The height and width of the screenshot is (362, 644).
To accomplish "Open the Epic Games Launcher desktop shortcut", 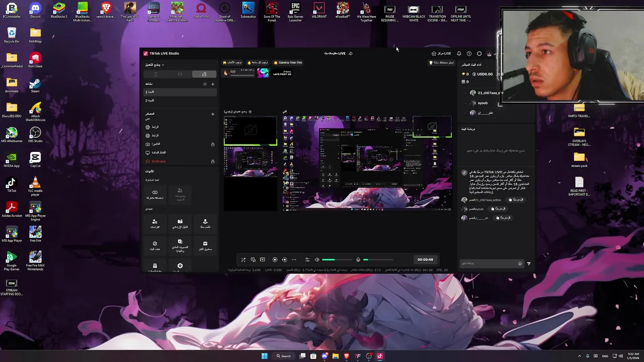I will coord(295,12).
